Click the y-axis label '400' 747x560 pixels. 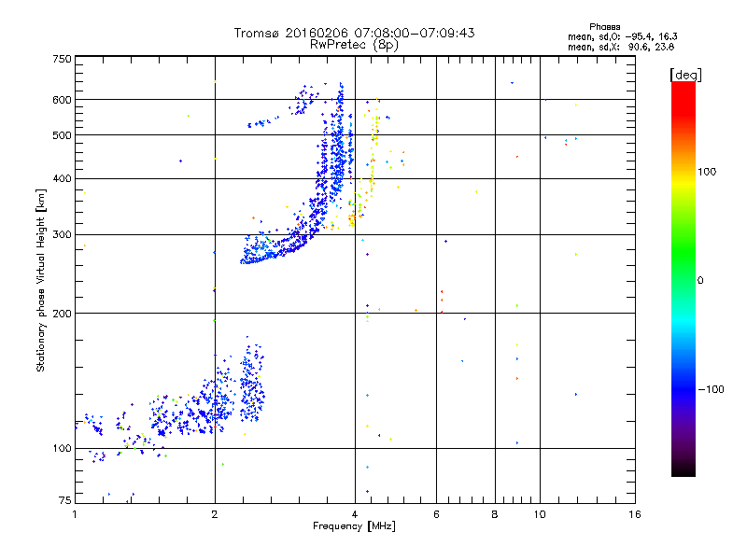click(x=62, y=179)
